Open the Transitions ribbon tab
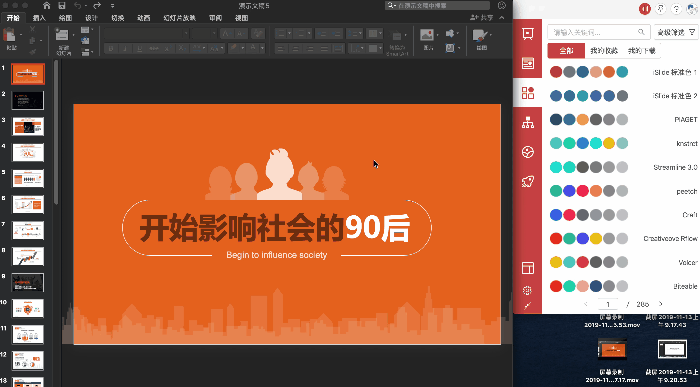Image resolution: width=700 pixels, height=387 pixels. (117, 18)
